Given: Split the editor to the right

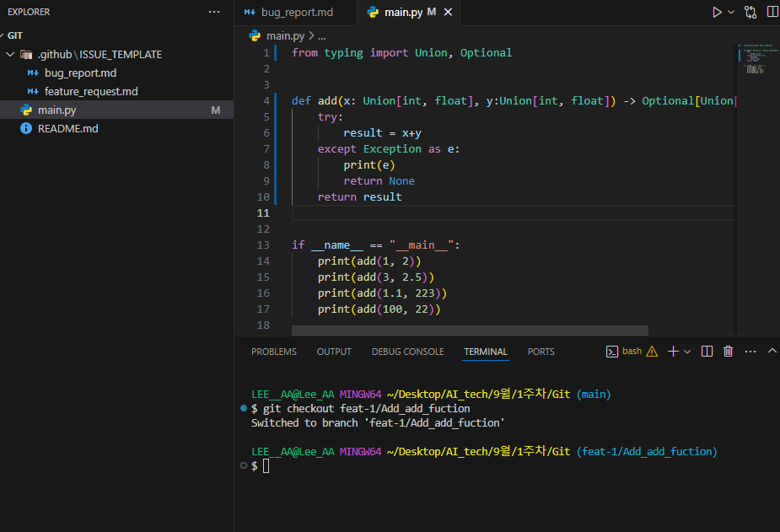Looking at the screenshot, I should pos(772,13).
